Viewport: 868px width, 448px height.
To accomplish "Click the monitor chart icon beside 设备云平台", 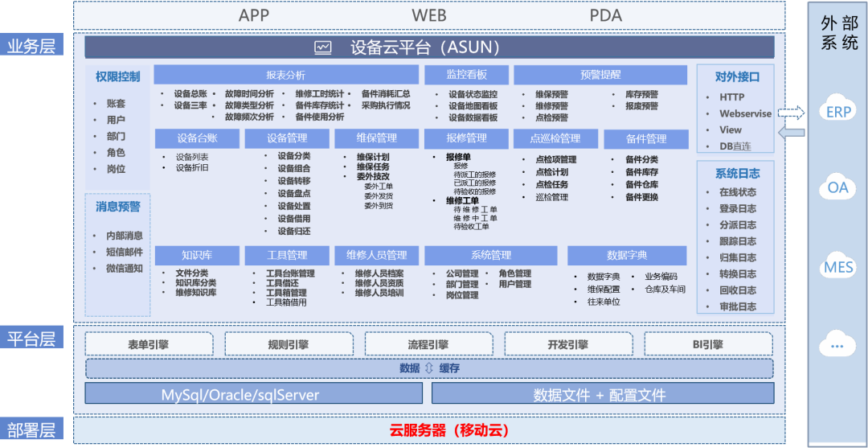I will (x=323, y=47).
